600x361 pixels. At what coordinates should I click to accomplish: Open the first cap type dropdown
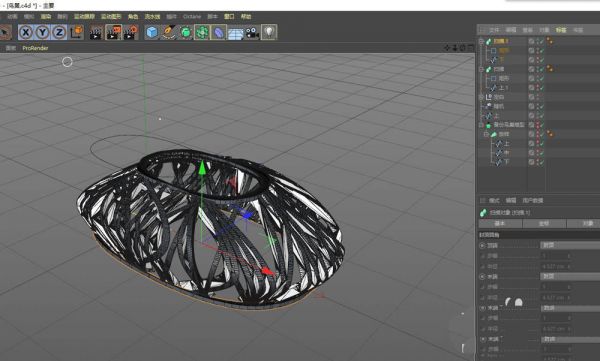point(570,245)
